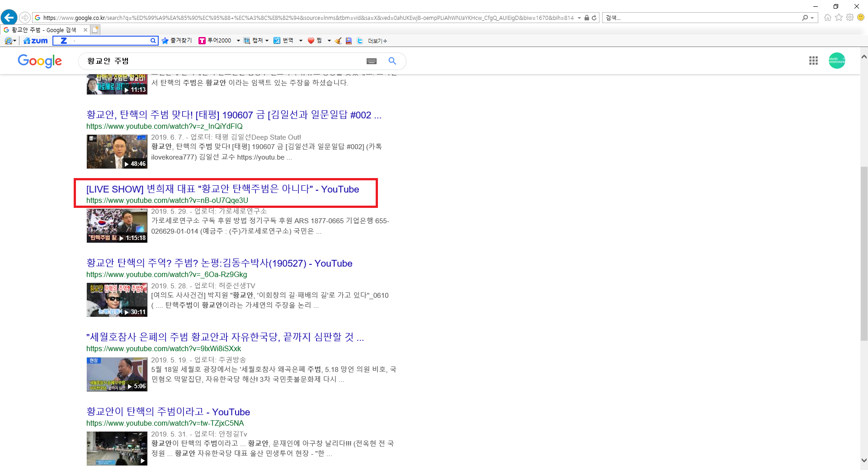Click the address bar URL text
Screen dimensions: 868x470
coord(308,18)
